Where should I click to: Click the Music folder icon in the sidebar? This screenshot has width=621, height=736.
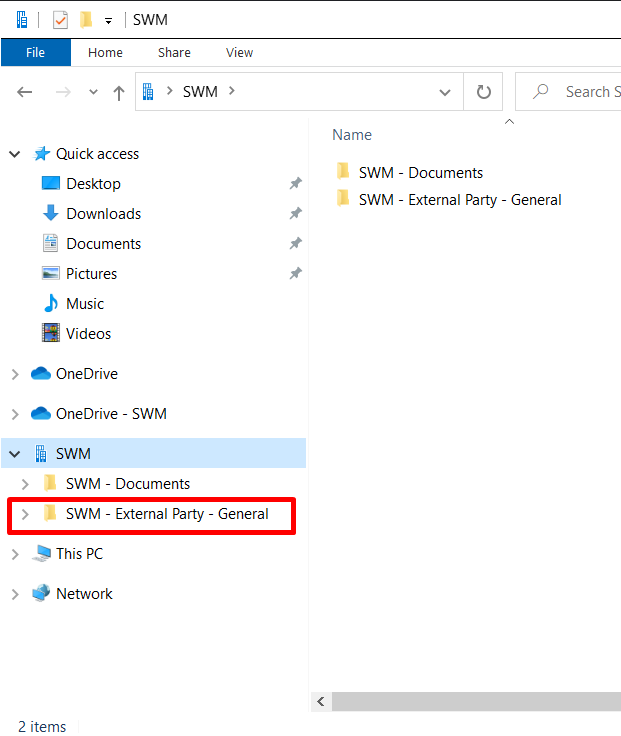coord(50,304)
